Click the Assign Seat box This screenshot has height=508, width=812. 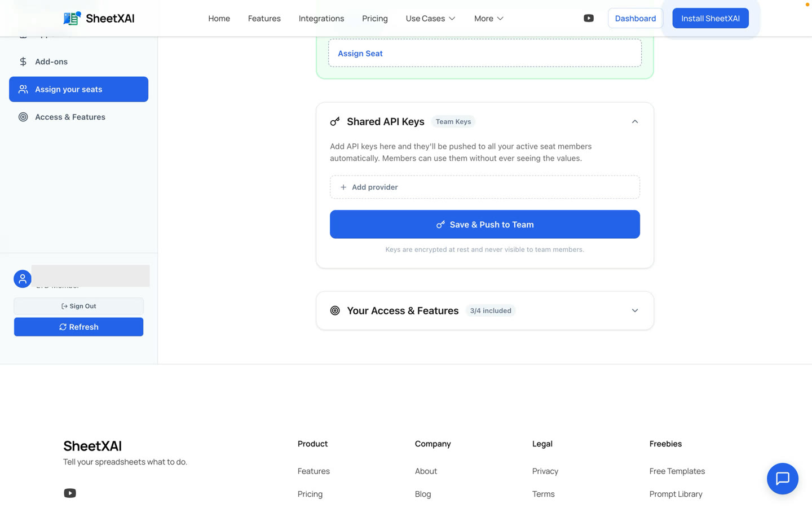[x=485, y=53]
